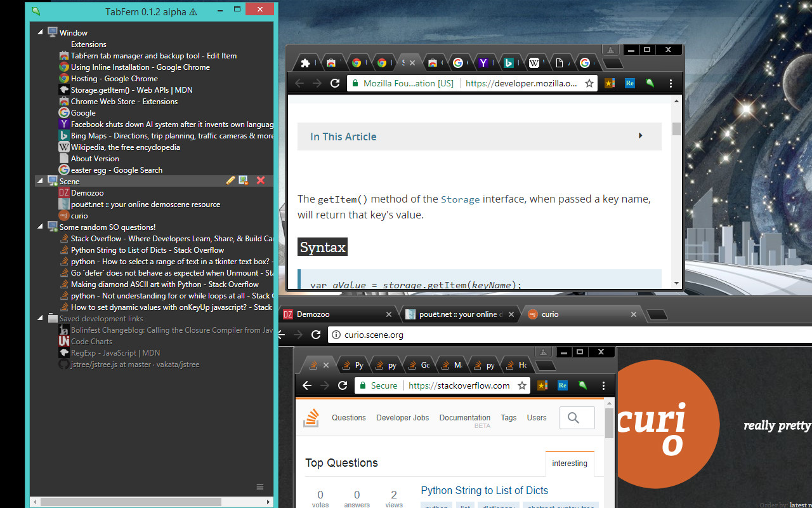The image size is (812, 508).
Task: Click the Re extension in Stack Overflow window
Action: pyautogui.click(x=563, y=385)
